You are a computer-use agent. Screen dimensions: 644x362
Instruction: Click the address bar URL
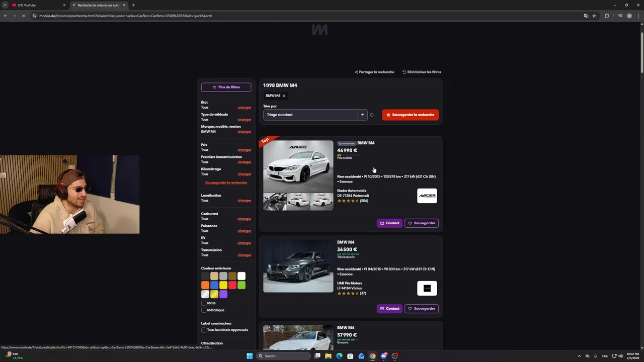(x=126, y=16)
